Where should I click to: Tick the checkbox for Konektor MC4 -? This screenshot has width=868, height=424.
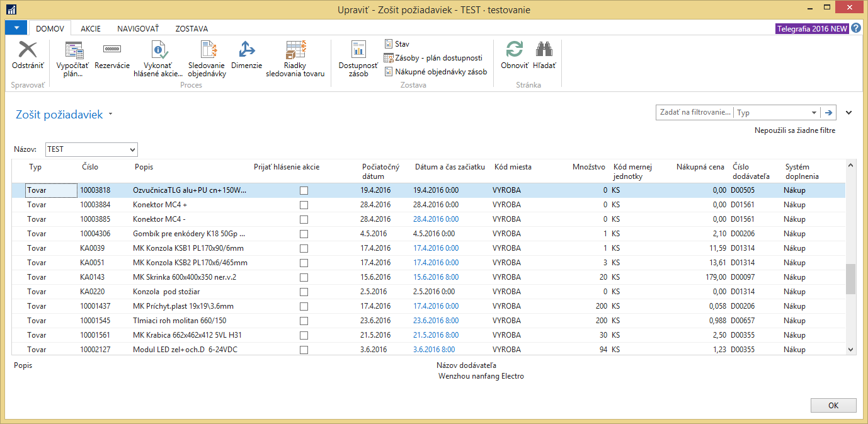click(304, 219)
